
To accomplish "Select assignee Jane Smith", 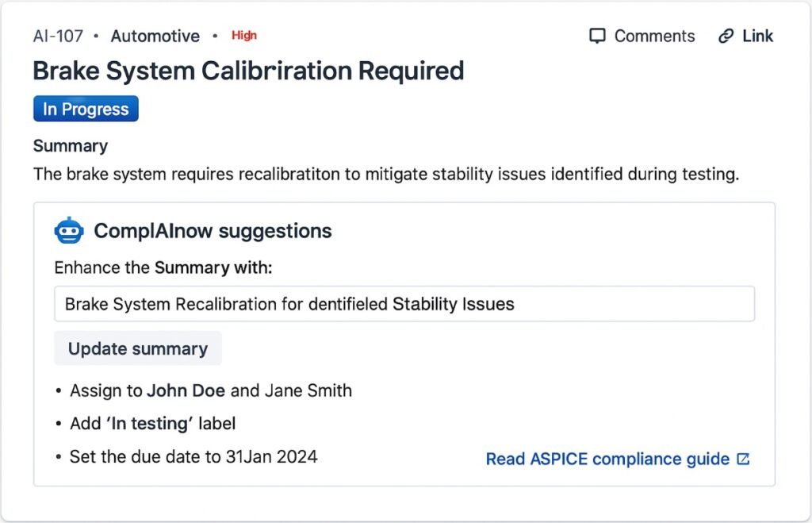I will click(308, 390).
